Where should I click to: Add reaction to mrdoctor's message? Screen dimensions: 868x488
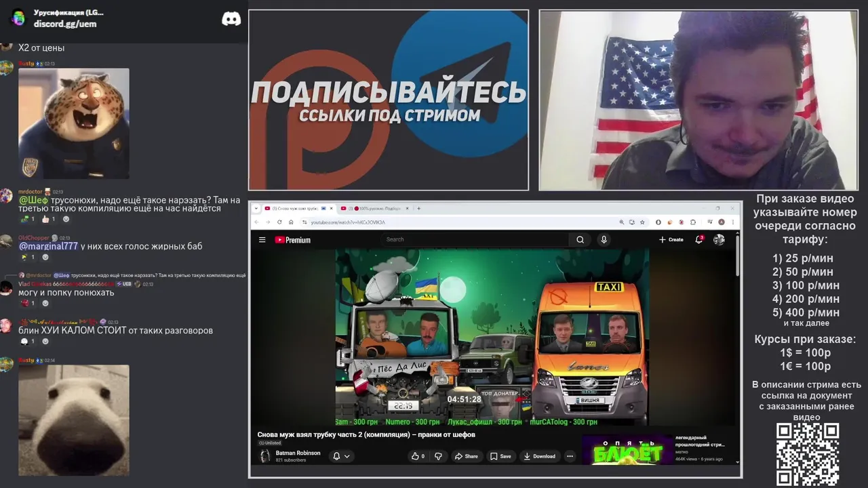(66, 219)
